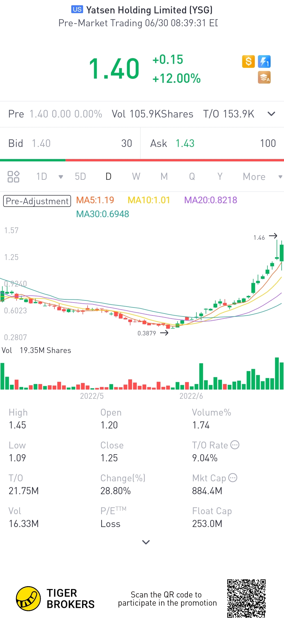The image size is (284, 644).
Task: Switch to the 5D chart tab
Action: 80,177
